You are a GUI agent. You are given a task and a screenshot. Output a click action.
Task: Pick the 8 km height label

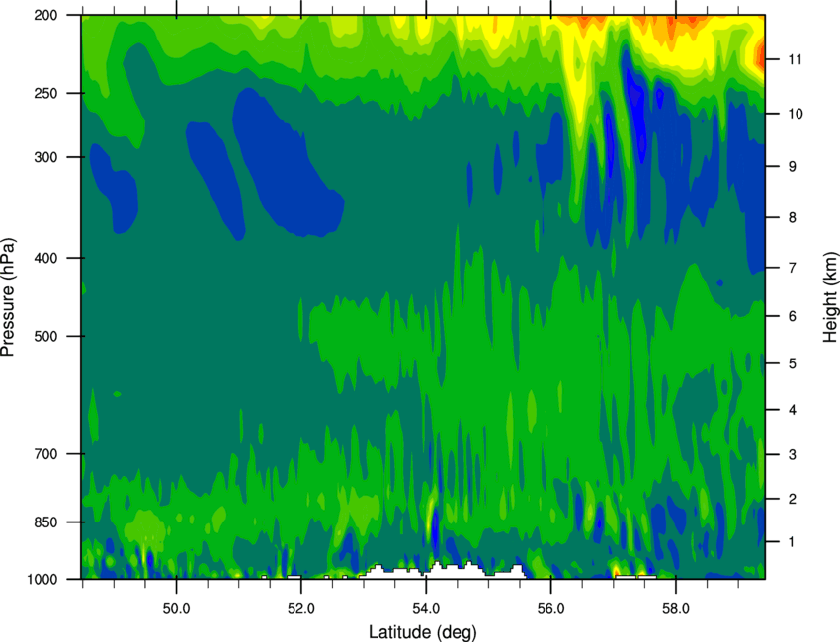[793, 218]
